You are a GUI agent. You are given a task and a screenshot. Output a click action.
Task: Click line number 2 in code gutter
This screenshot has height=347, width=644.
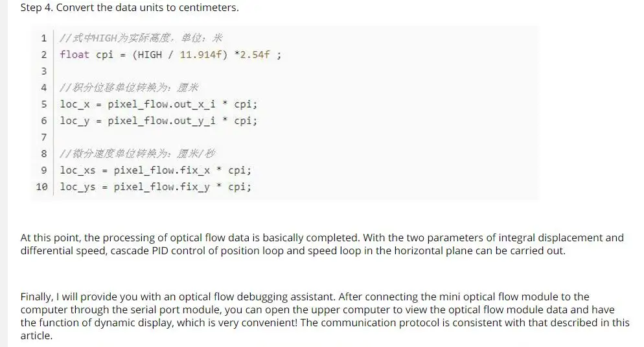point(43,54)
